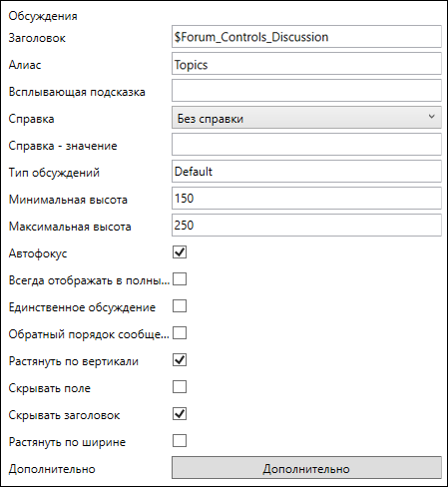Enable Обратный порядок сообще... checkbox

coord(180,333)
